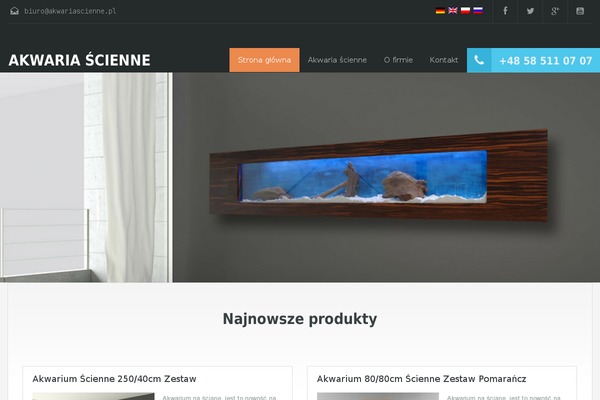
Task: Click the envelope email icon
Action: (15, 11)
